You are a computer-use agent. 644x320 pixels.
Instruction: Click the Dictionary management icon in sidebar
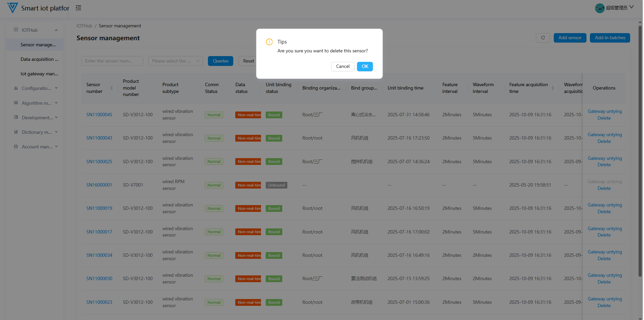16,132
